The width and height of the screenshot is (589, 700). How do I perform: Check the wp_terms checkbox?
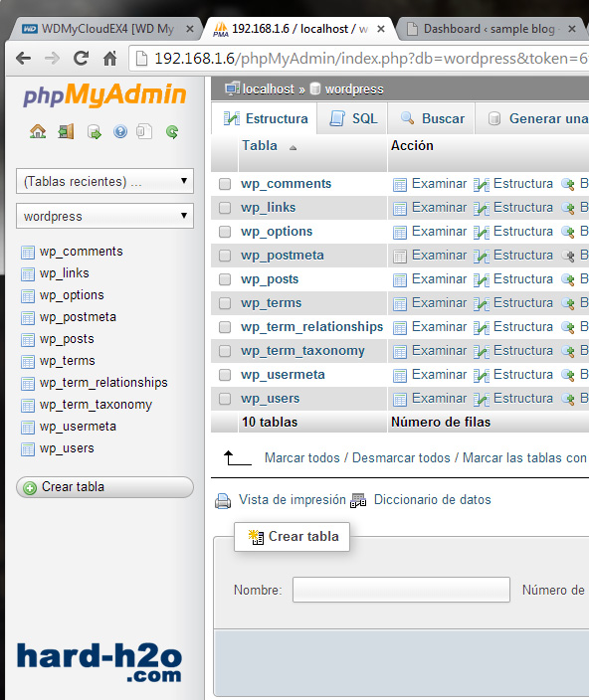click(x=225, y=303)
